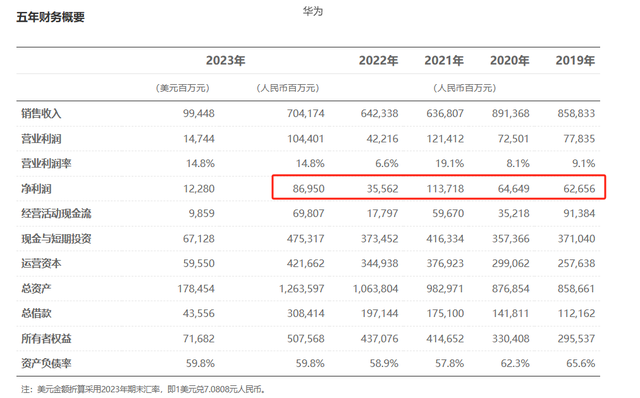Viewport: 640px width, 398px height.
Task: Select 总借款 value 43,556
Action: (199, 313)
